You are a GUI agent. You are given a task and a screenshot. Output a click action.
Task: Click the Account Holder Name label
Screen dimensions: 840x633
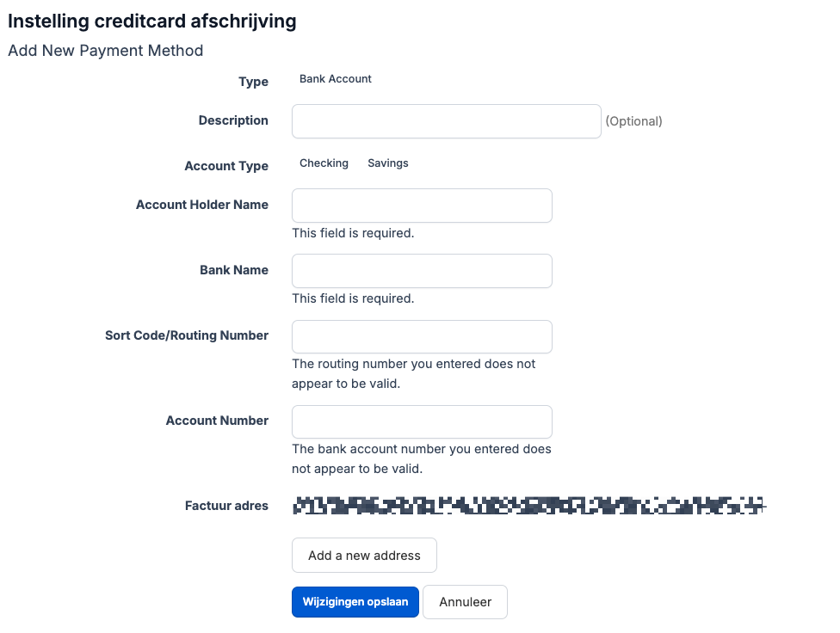pyautogui.click(x=202, y=205)
